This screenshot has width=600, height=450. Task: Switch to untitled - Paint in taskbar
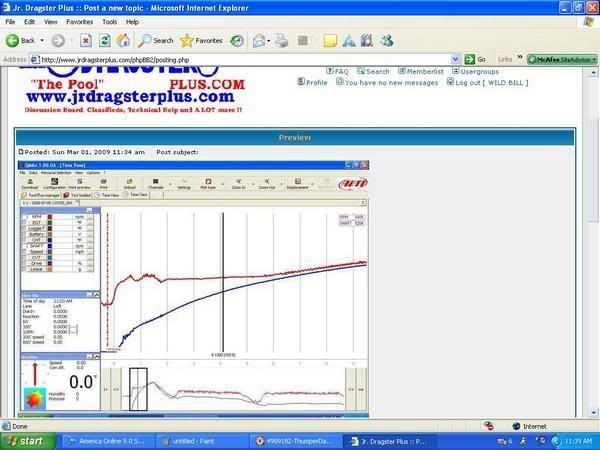point(202,441)
